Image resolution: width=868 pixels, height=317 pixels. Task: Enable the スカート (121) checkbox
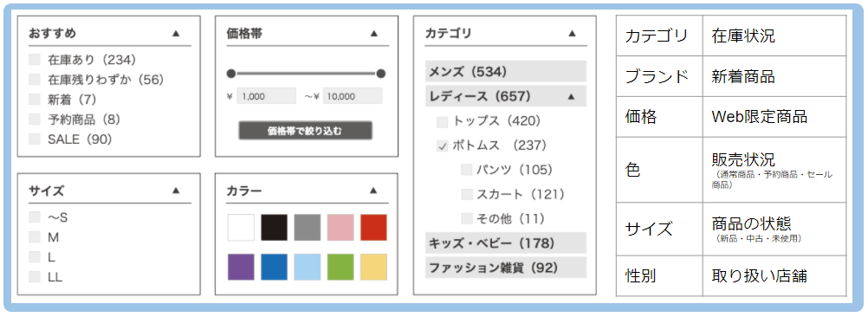click(467, 194)
